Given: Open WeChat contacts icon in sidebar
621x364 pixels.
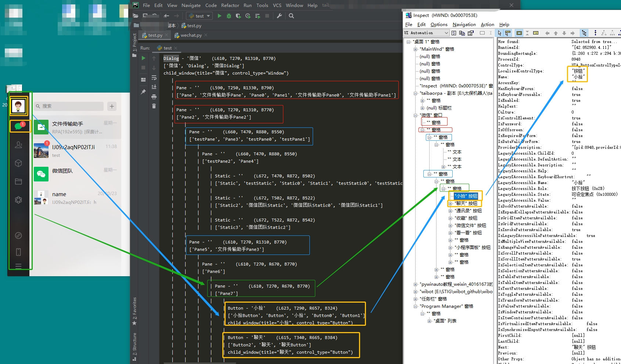Looking at the screenshot, I should click(x=18, y=145).
